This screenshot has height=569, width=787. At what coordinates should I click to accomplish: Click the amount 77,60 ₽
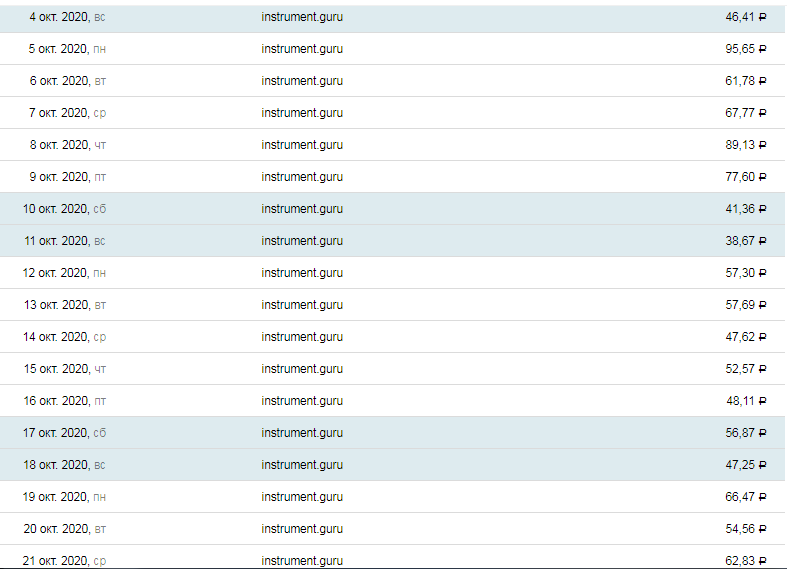pyautogui.click(x=746, y=177)
